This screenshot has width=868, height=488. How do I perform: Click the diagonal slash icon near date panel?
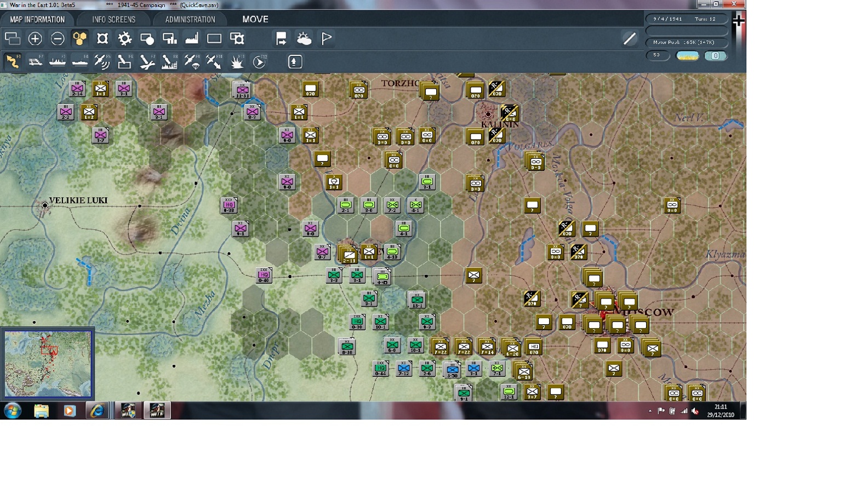pos(630,38)
